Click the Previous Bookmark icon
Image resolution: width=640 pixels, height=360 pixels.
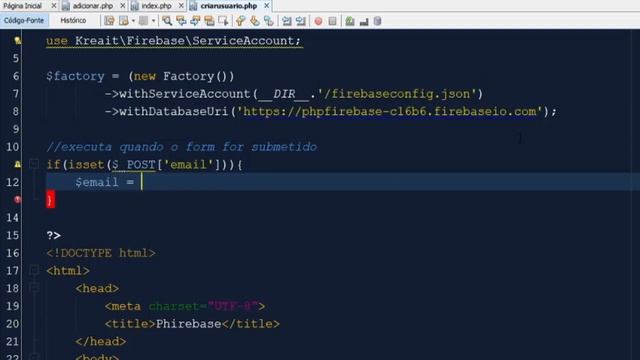tap(240, 21)
